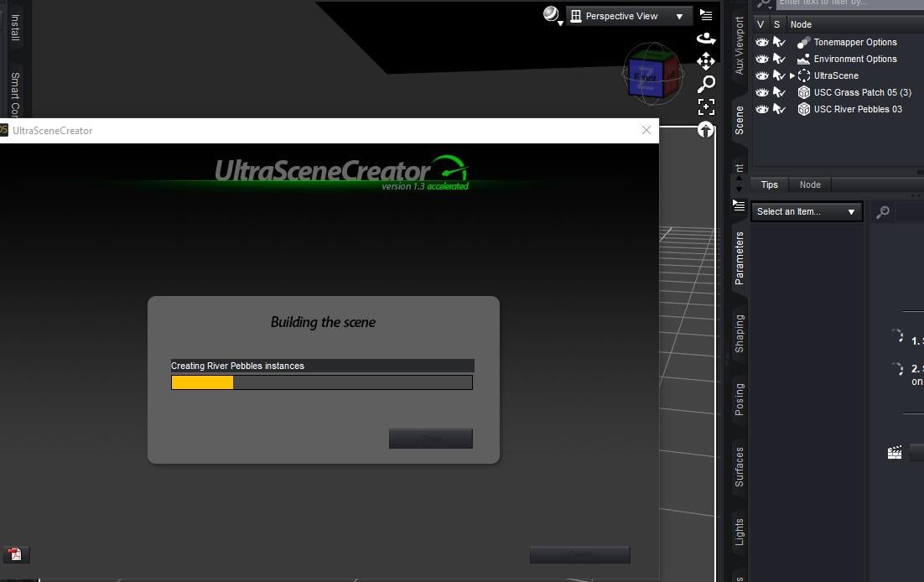Click the clapperboard icon in Tips pane
This screenshot has height=582, width=924.
(x=895, y=452)
